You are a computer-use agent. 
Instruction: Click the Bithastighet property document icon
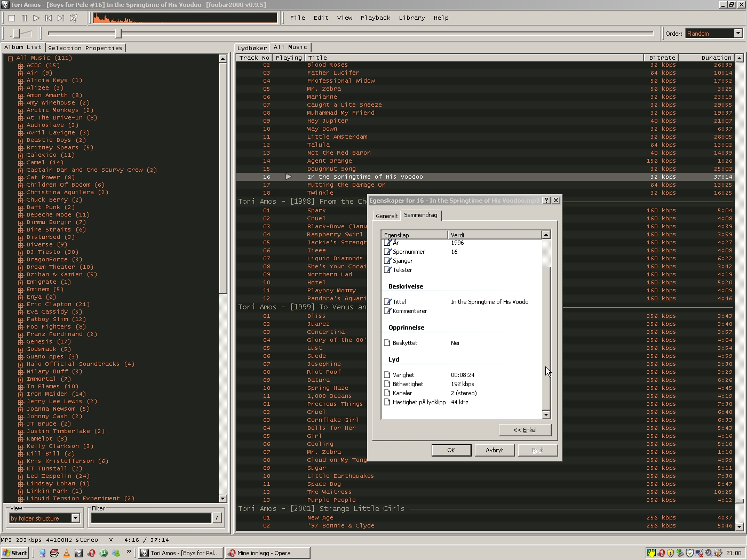tap(387, 384)
